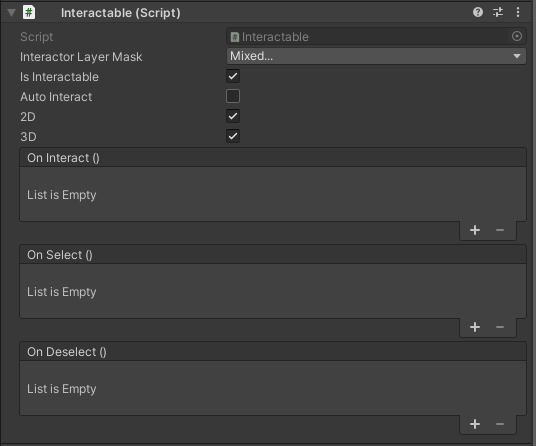Open the component presets sliders icon

498,12
